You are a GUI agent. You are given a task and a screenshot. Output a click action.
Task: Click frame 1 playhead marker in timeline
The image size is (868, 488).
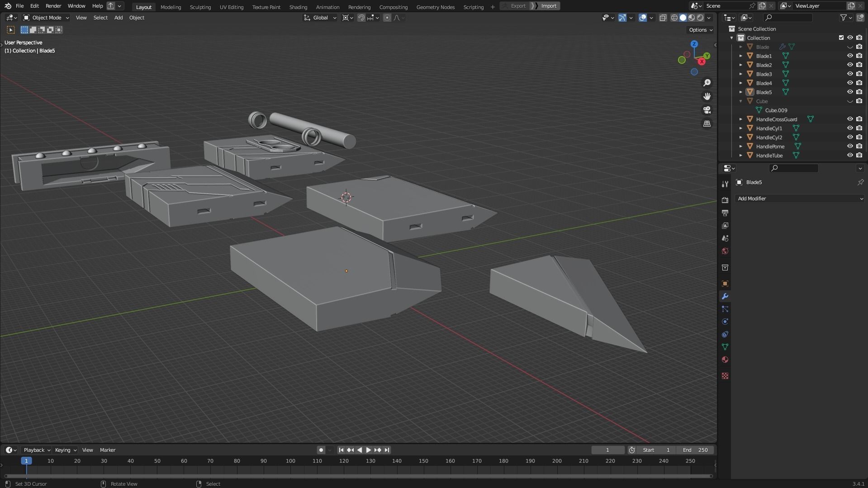coord(26,461)
